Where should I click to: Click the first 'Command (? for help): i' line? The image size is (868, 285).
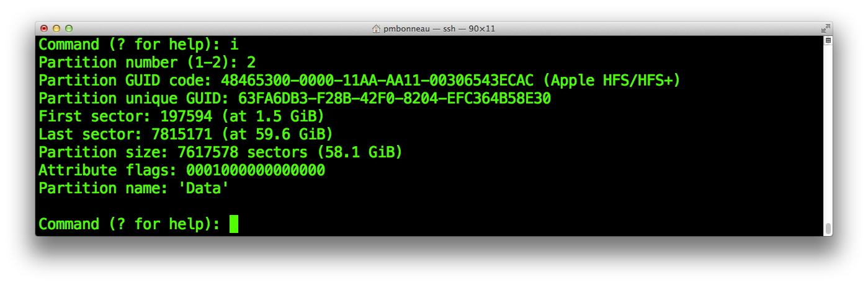click(138, 45)
